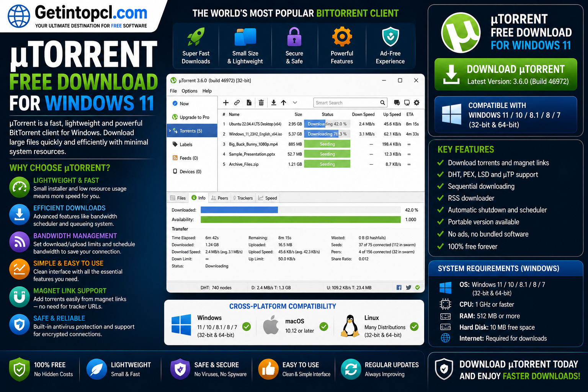Sort by the # column header
Viewport: 588px width, 392px height.
point(224,114)
